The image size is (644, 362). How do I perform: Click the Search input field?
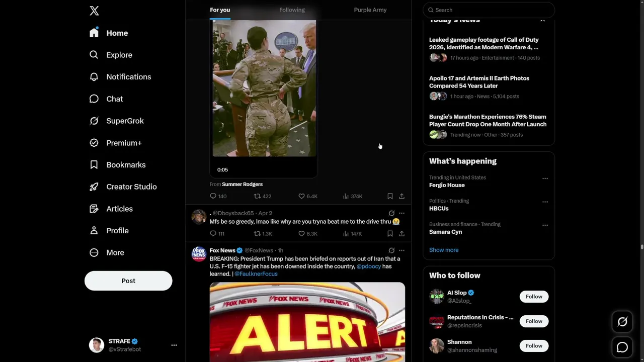tap(489, 10)
